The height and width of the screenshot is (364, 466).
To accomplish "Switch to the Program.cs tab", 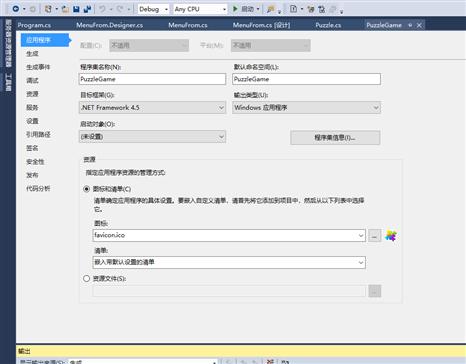I will pyautogui.click(x=34, y=25).
